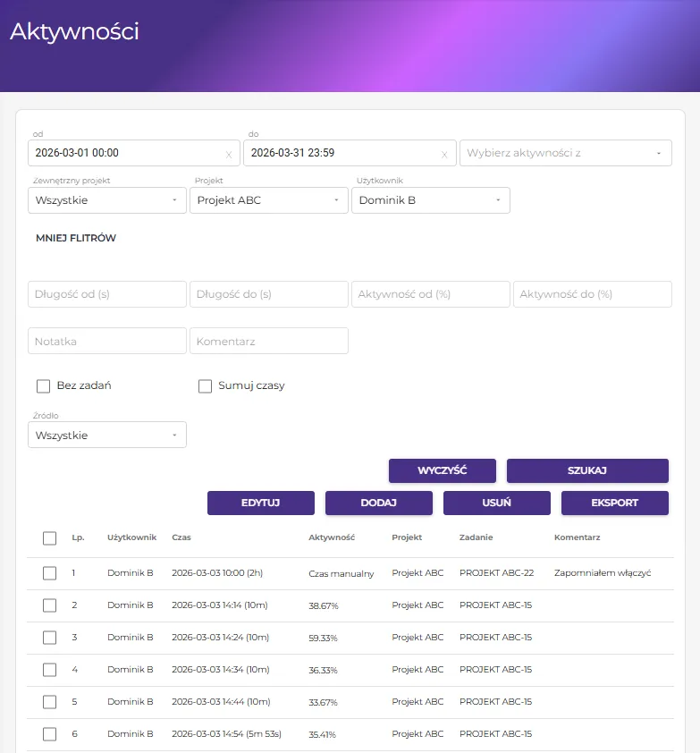Click the WYCZYŚĆ button
Viewport: 700px width, 753px height.
coord(443,470)
